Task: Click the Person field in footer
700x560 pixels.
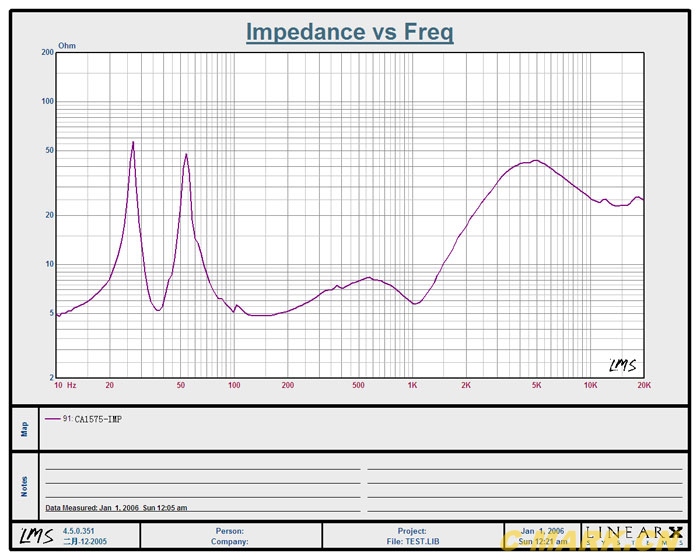Action: coord(230,531)
